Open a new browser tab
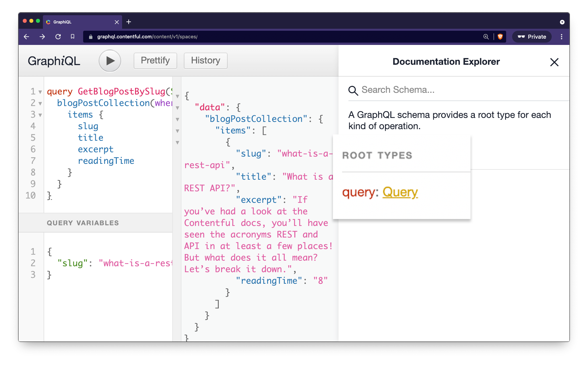The width and height of the screenshot is (588, 366). coord(129,22)
